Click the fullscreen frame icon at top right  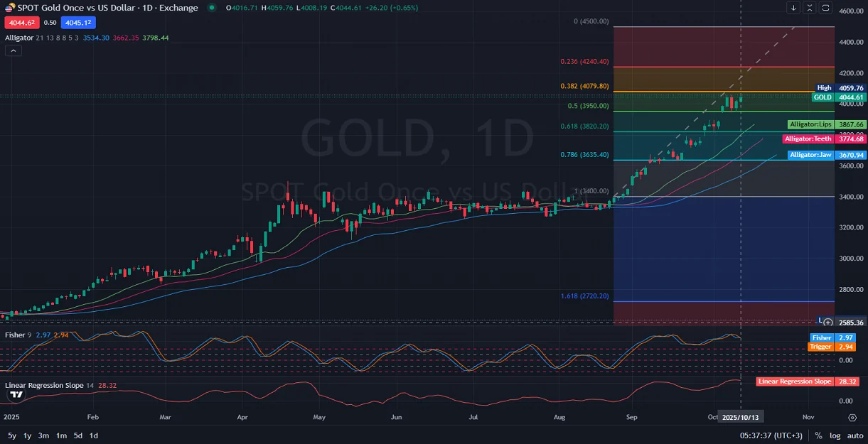point(825,8)
